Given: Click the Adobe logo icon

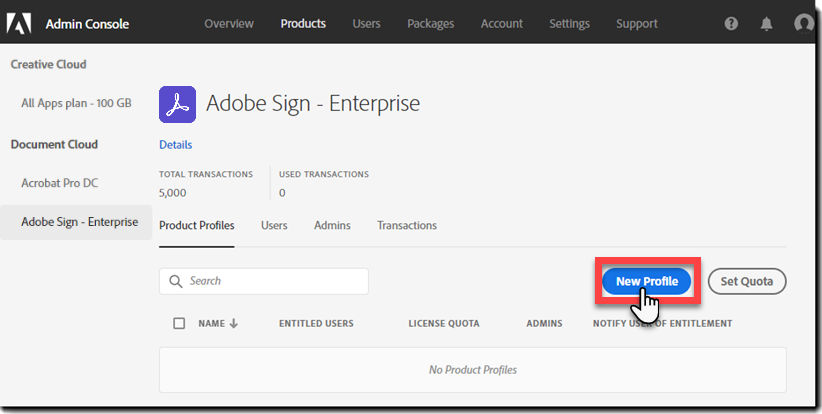Looking at the screenshot, I should coord(19,24).
